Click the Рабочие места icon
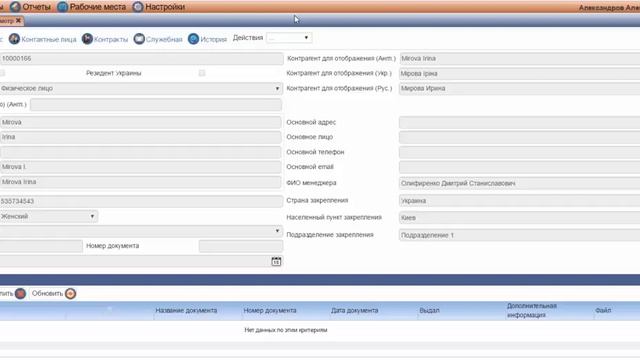The image size is (640, 360). pos(62,7)
